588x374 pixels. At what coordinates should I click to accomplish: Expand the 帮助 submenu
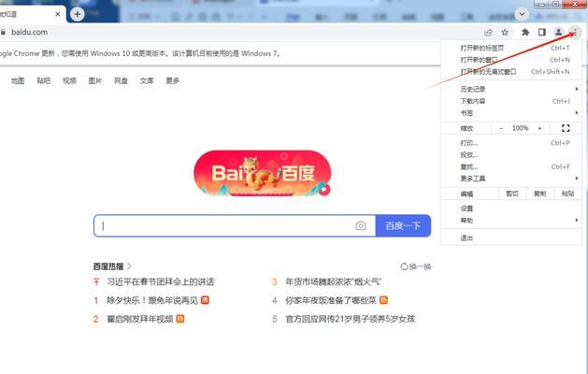point(511,221)
